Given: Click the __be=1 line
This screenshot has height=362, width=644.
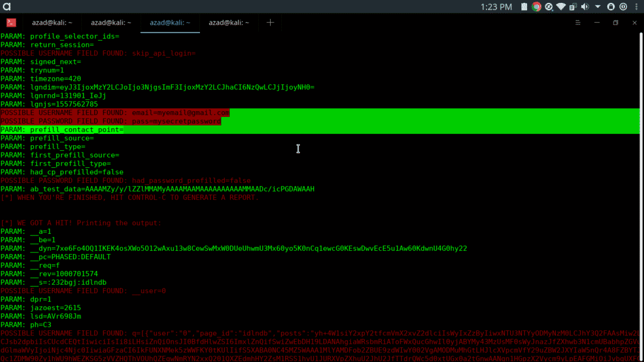Looking at the screenshot, I should pyautogui.click(x=28, y=239).
